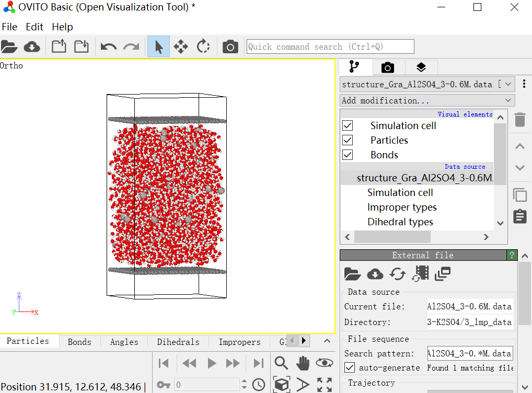Click the Zoom scene extents cube icon
The width and height of the screenshot is (532, 393).
click(x=282, y=385)
